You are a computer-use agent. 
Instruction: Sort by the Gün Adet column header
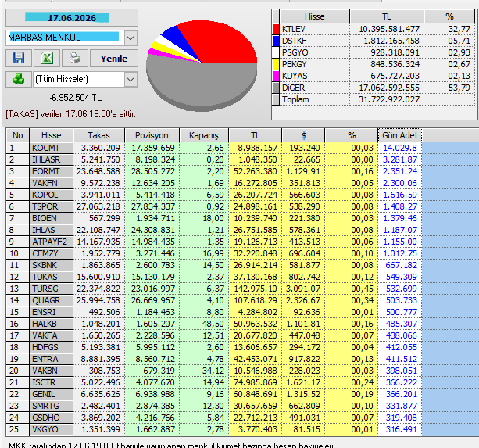400,135
